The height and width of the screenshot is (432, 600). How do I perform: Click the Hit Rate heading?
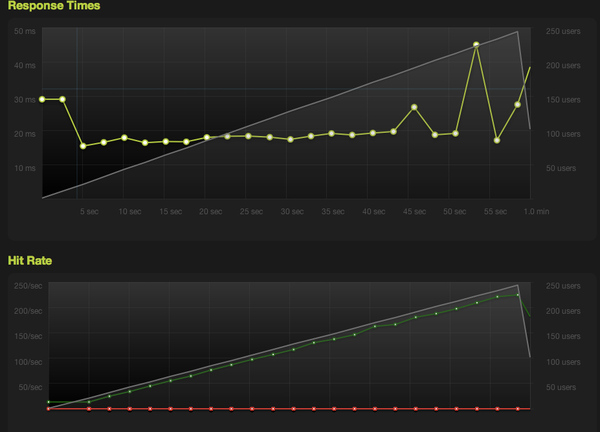pos(30,261)
